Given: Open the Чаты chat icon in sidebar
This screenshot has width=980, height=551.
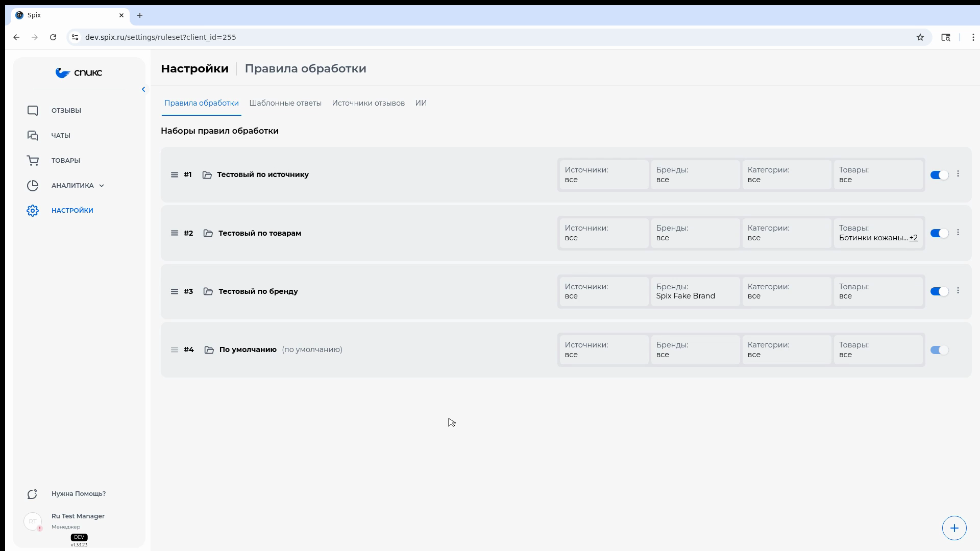Looking at the screenshot, I should coord(33,136).
